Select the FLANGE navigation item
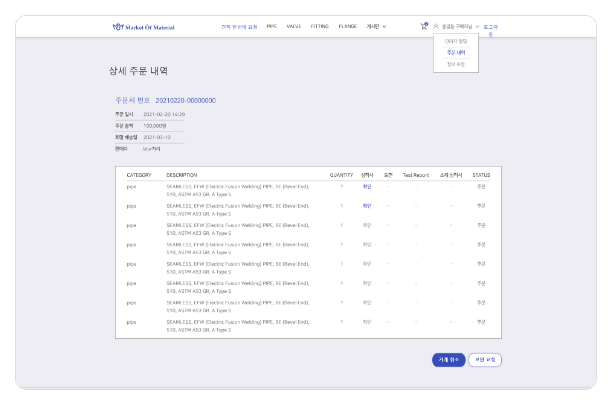The width and height of the screenshot is (612, 405). tap(347, 27)
